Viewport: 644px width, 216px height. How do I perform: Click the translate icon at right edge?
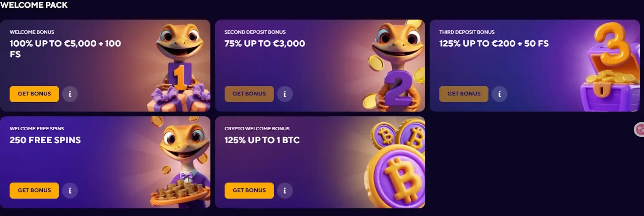tap(639, 130)
